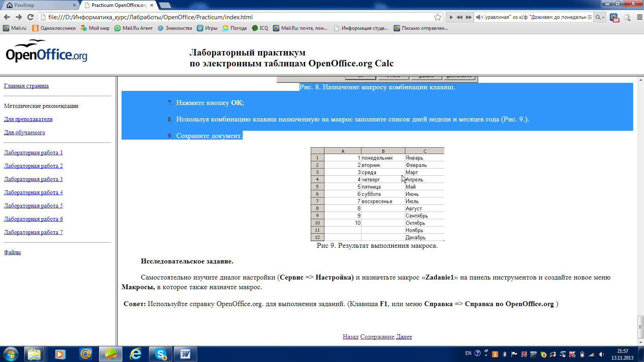
Task: Open the Мой мир bookmark
Action: 95,28
